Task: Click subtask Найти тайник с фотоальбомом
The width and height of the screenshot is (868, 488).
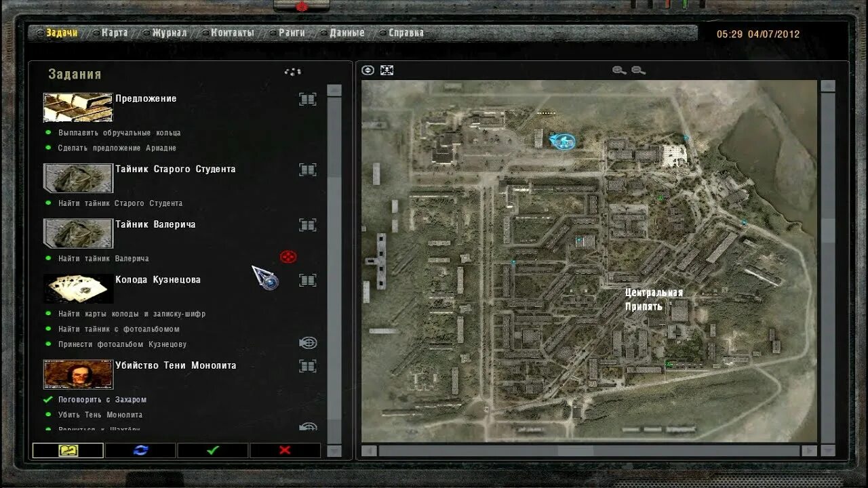Action: [x=119, y=329]
